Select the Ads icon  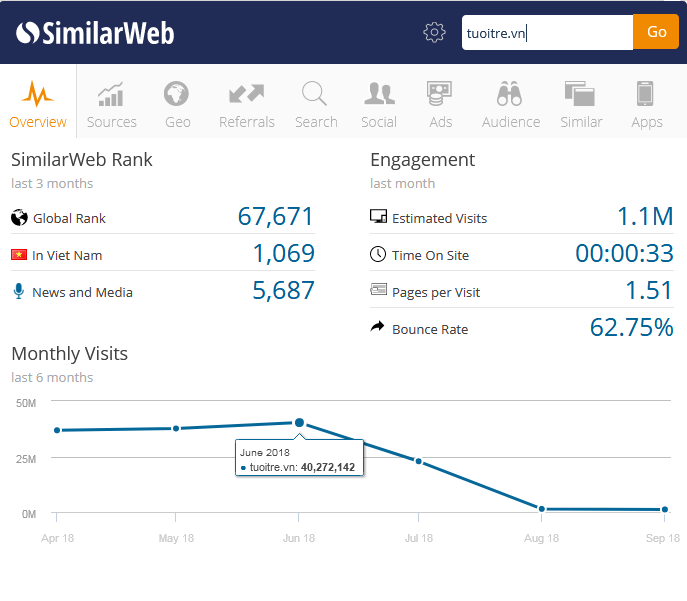click(440, 95)
